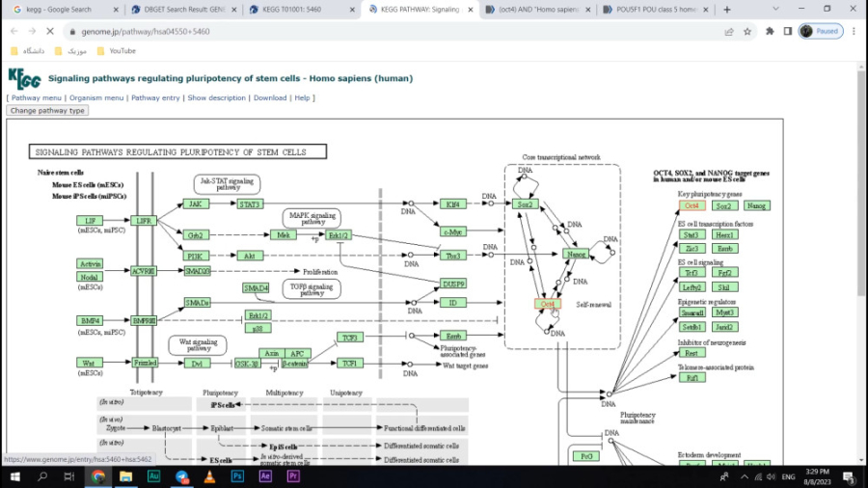The width and height of the screenshot is (868, 488).
Task: Bookmark this page with star icon
Action: coord(747,31)
